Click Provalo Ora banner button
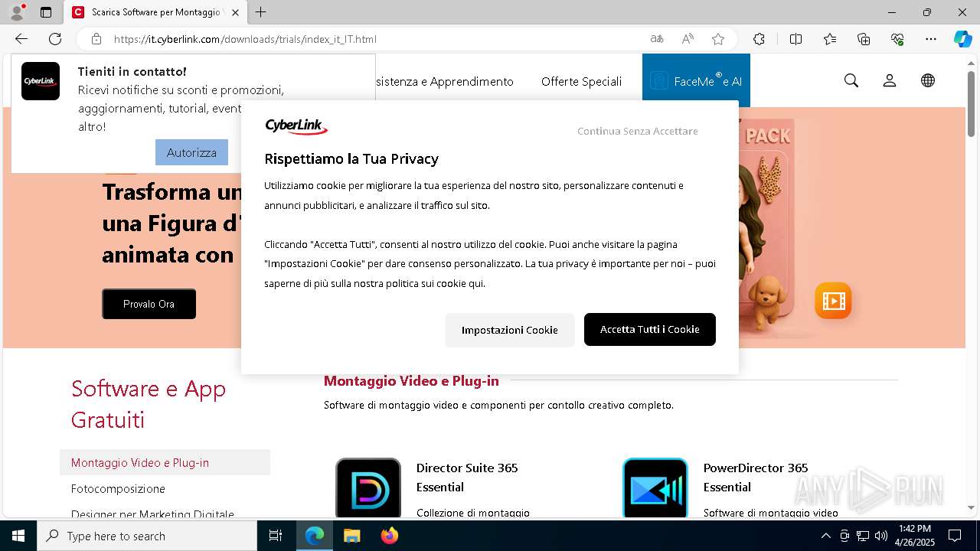The image size is (980, 551). [149, 304]
